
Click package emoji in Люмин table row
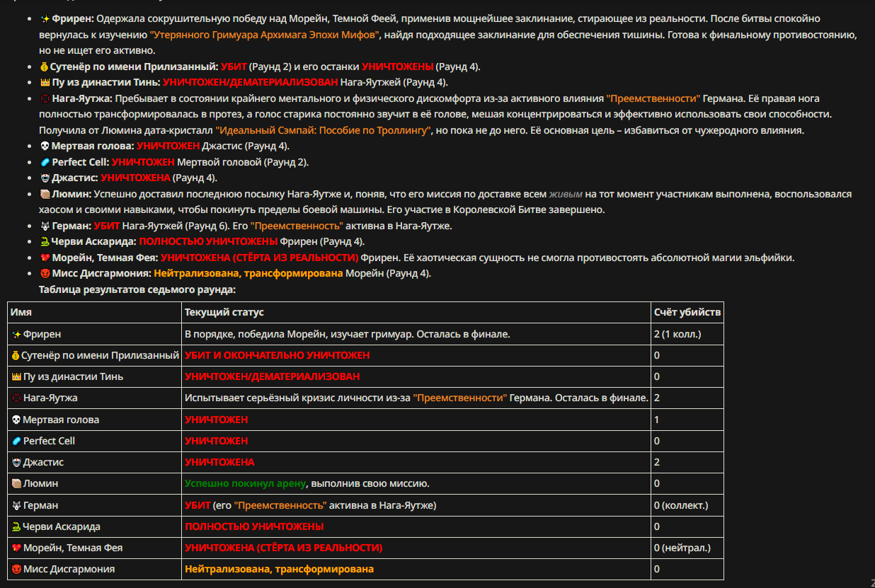(16, 484)
